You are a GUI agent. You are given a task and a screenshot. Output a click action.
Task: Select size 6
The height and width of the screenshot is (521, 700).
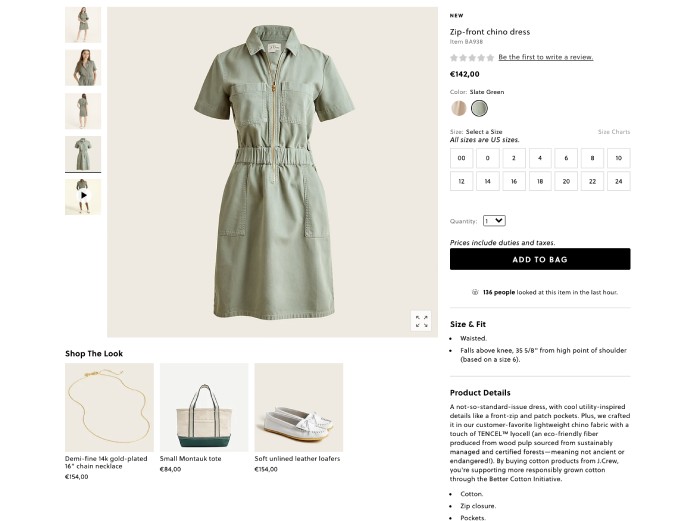[566, 158]
